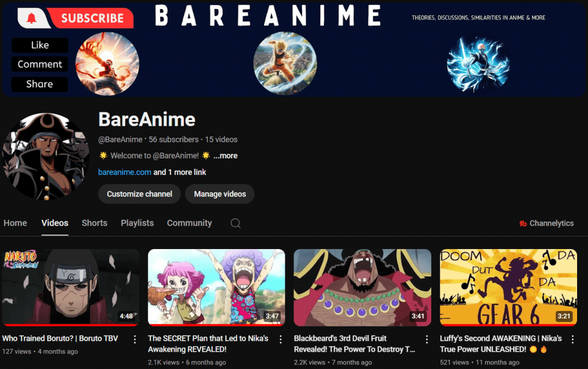Open the Nika's Awakening REVEALED thumbnail
The image size is (588, 369).
pyautogui.click(x=216, y=288)
